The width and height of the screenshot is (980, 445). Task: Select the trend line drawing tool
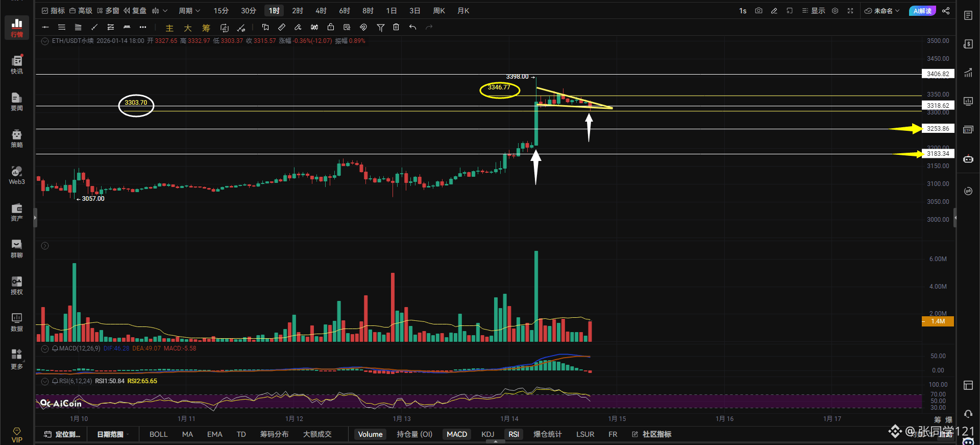tap(94, 27)
